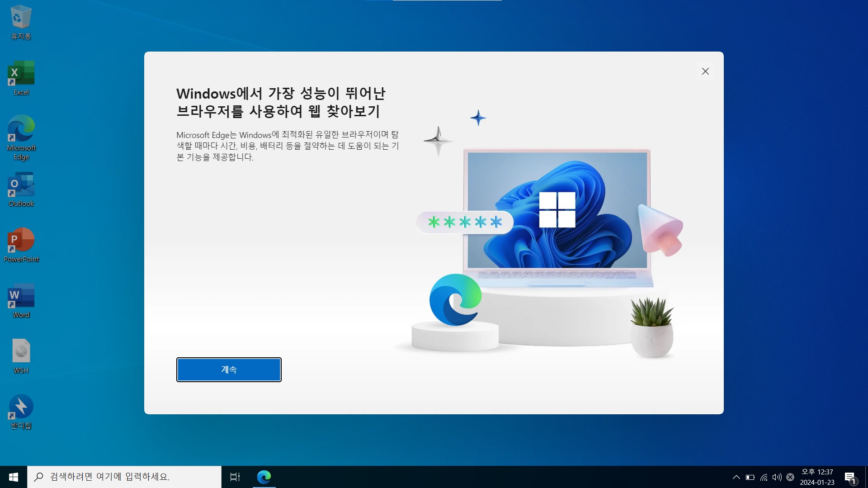Viewport: 868px width, 488px height.
Task: Click the volume speaker tray icon
Action: [777, 477]
